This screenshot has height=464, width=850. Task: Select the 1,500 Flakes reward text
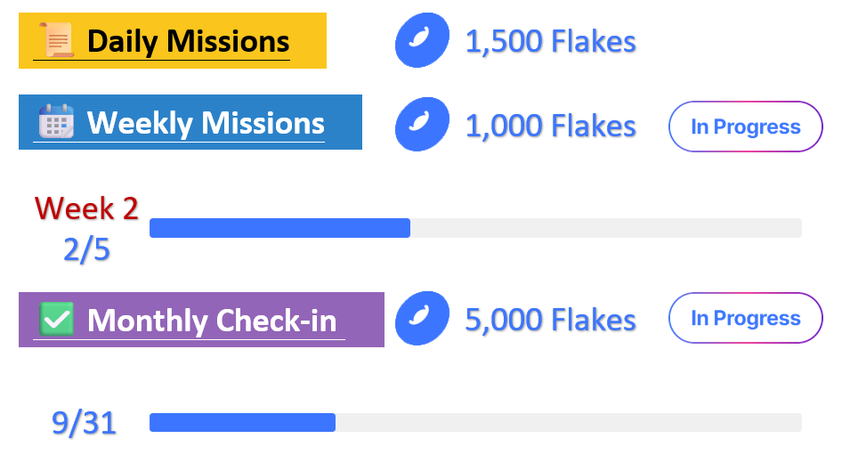click(x=550, y=41)
